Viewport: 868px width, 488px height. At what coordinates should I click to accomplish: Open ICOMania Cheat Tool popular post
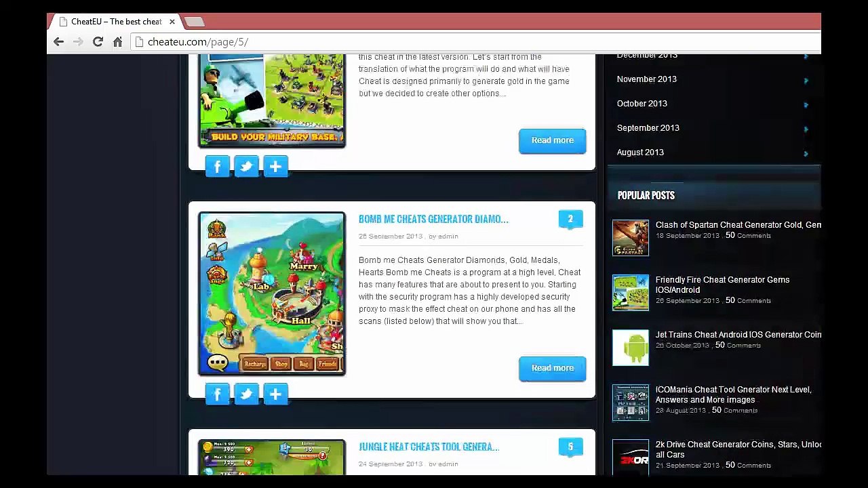click(733, 394)
